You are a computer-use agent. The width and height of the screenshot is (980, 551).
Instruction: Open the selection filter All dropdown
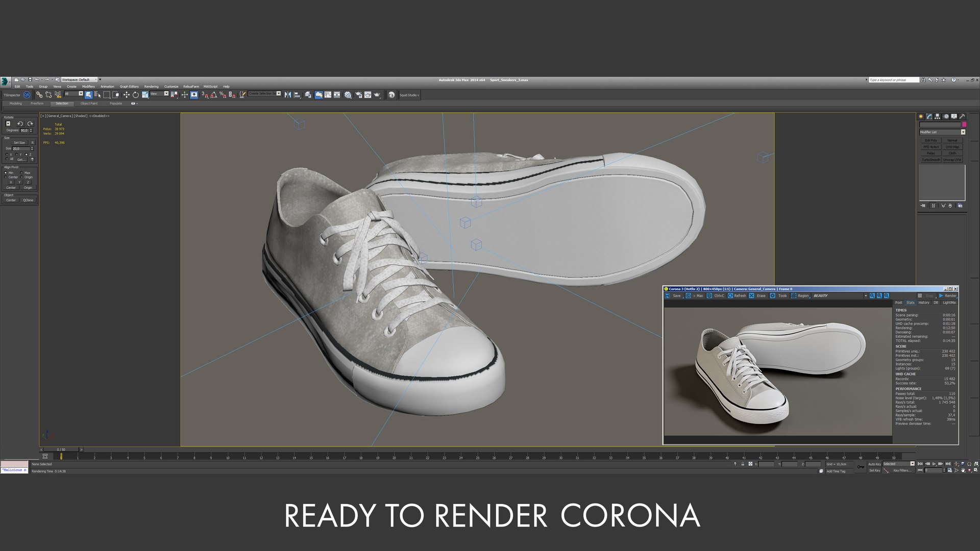coord(73,93)
